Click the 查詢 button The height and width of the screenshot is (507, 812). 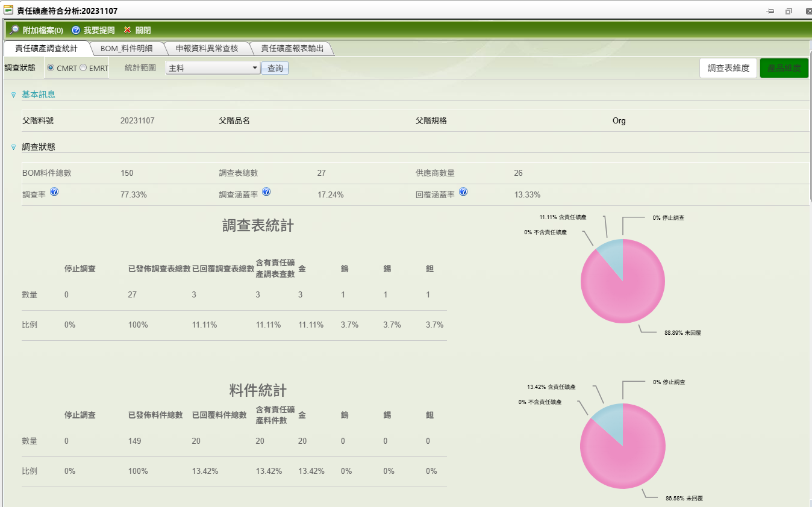click(275, 68)
